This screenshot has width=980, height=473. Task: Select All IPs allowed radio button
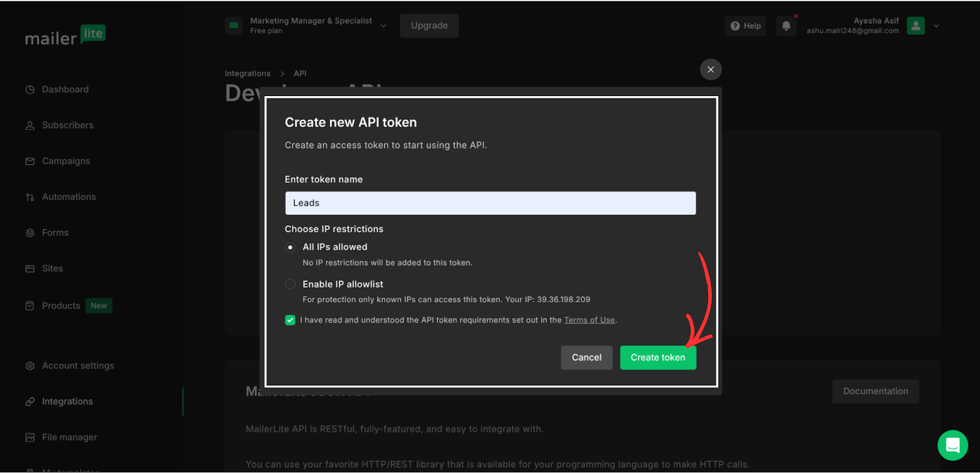click(x=290, y=247)
